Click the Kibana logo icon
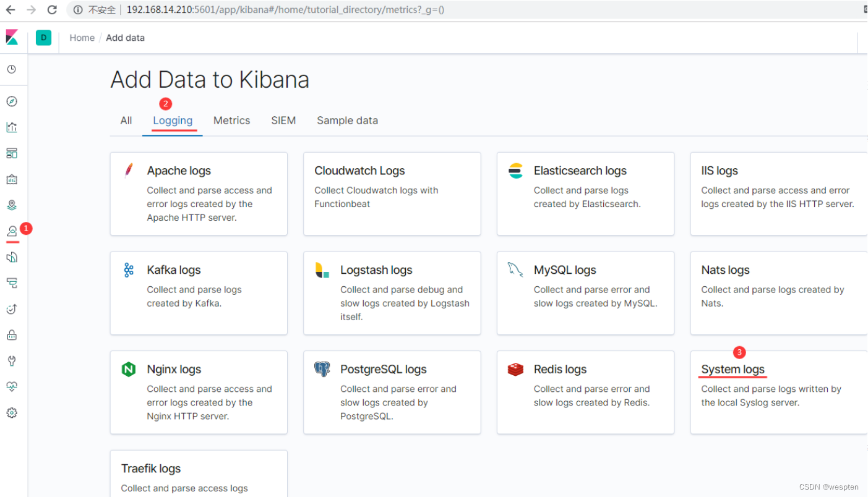The height and width of the screenshot is (497, 868). point(12,38)
